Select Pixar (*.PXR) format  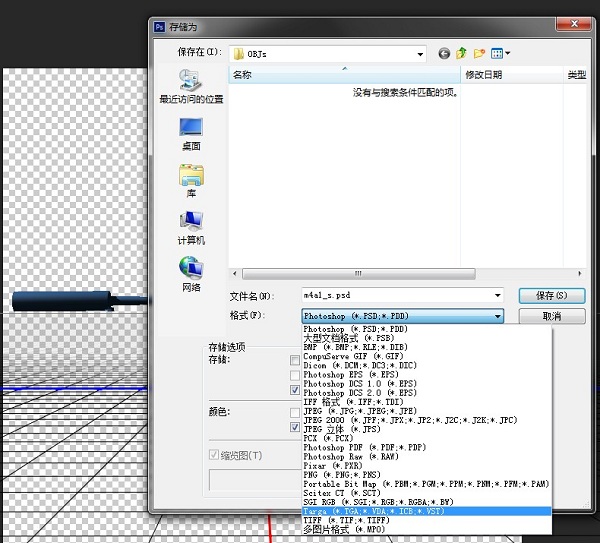427,466
